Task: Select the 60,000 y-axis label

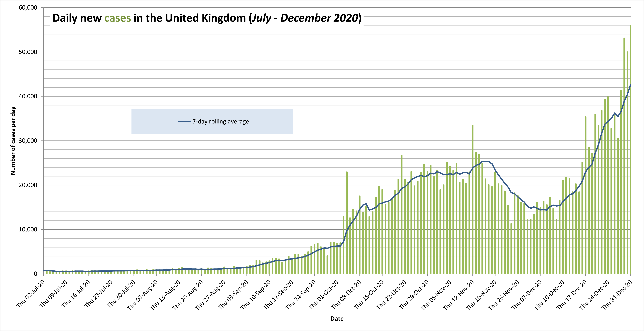Action: pyautogui.click(x=28, y=8)
